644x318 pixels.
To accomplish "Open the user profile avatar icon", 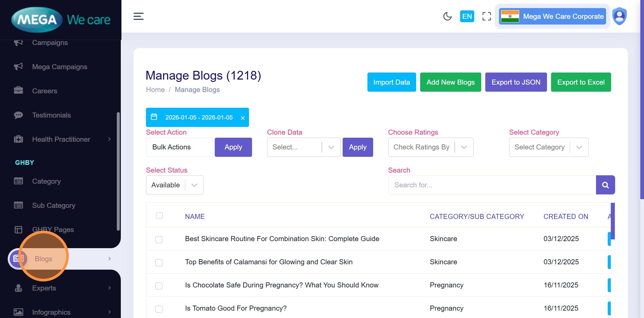I will [x=619, y=16].
